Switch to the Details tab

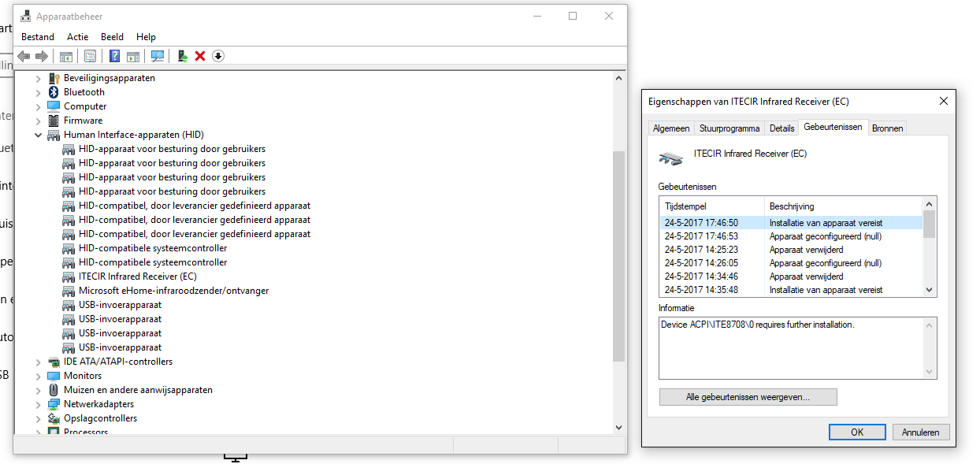click(x=781, y=128)
